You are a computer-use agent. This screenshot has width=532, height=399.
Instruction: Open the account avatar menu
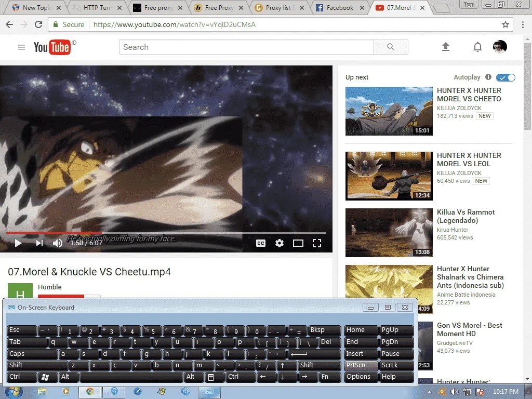tap(500, 47)
